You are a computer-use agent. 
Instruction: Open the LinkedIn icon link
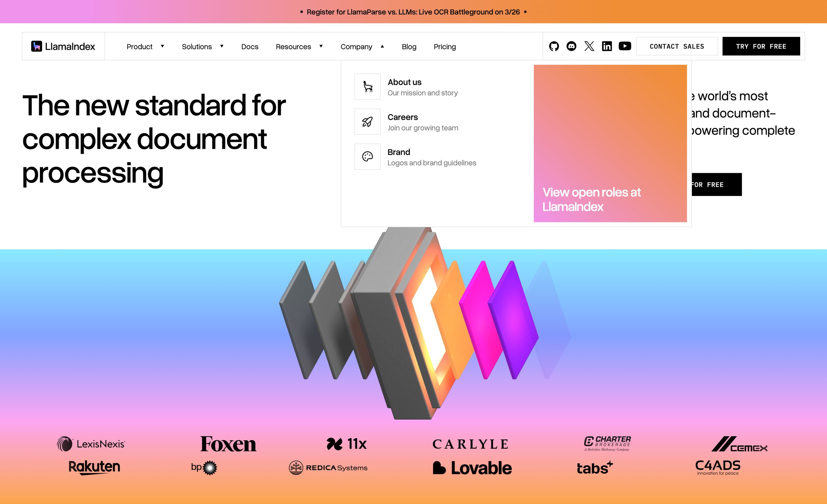(x=607, y=46)
